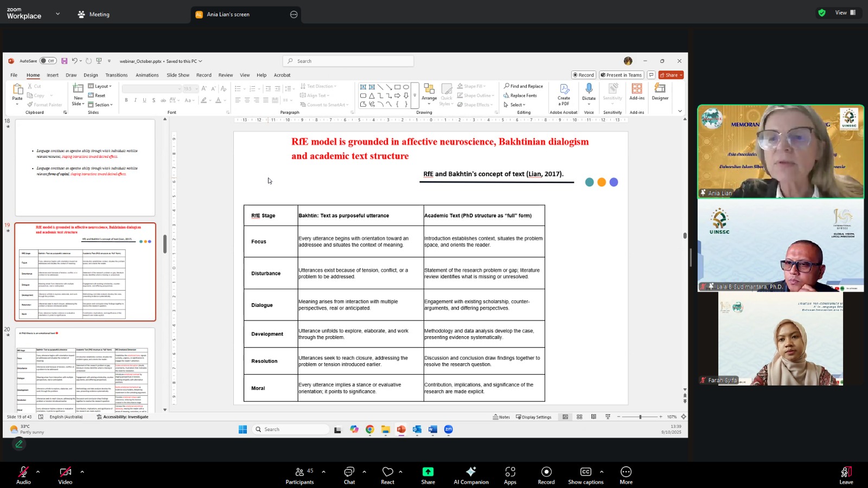The image size is (868, 488).
Task: Click View button at Zoom top right
Action: coord(845,12)
